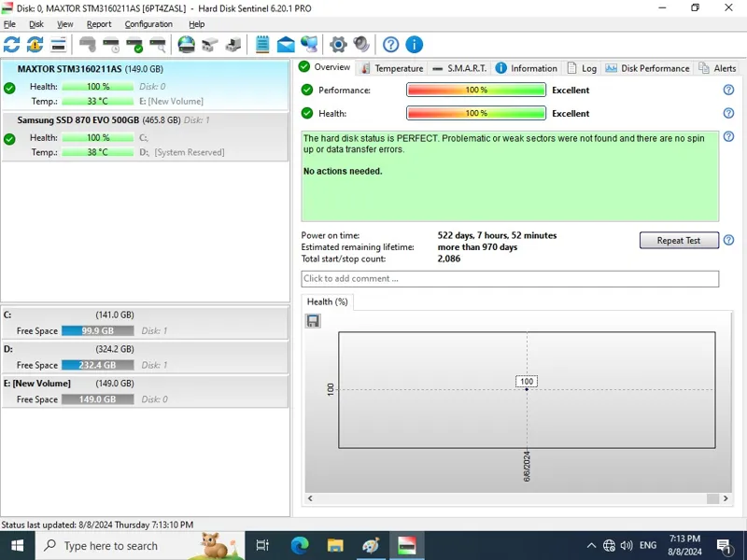Open settings via the gear toolbar icon
747x560 pixels.
[338, 45]
